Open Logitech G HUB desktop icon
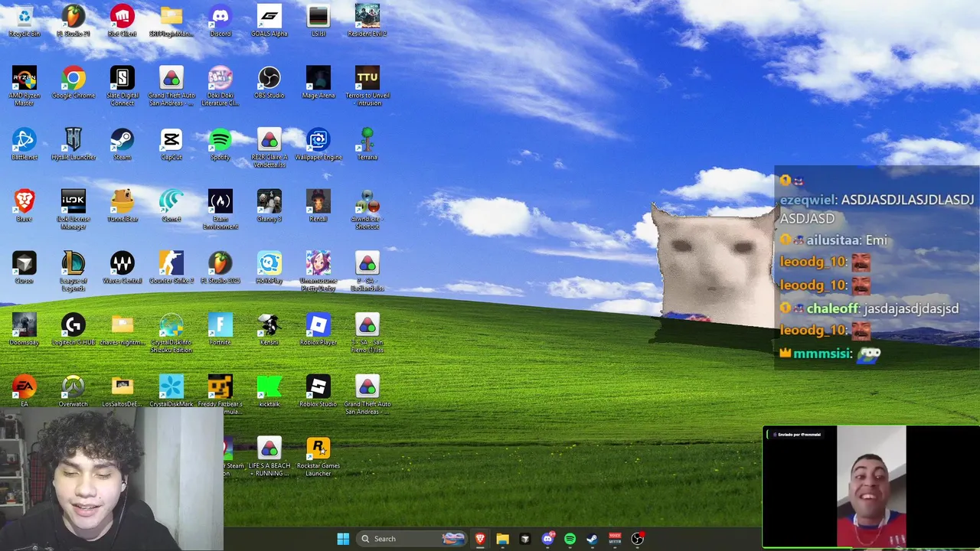The width and height of the screenshot is (980, 551). coord(73,330)
